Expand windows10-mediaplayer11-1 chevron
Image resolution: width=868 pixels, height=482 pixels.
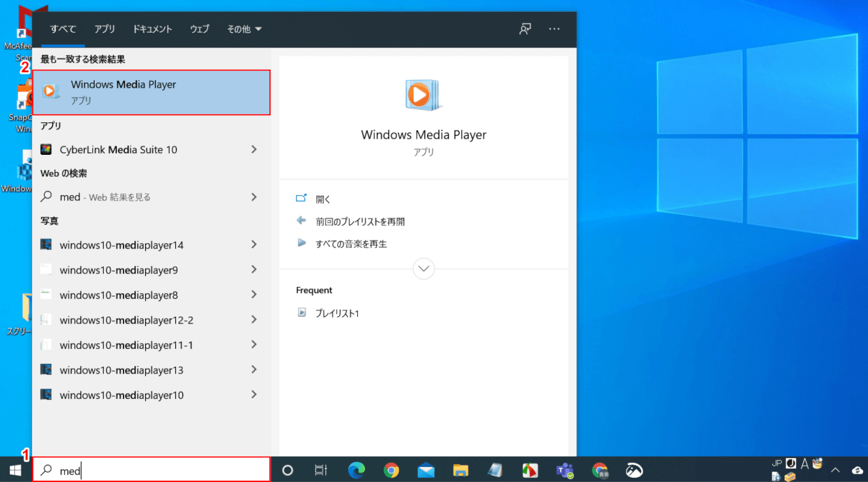click(254, 345)
